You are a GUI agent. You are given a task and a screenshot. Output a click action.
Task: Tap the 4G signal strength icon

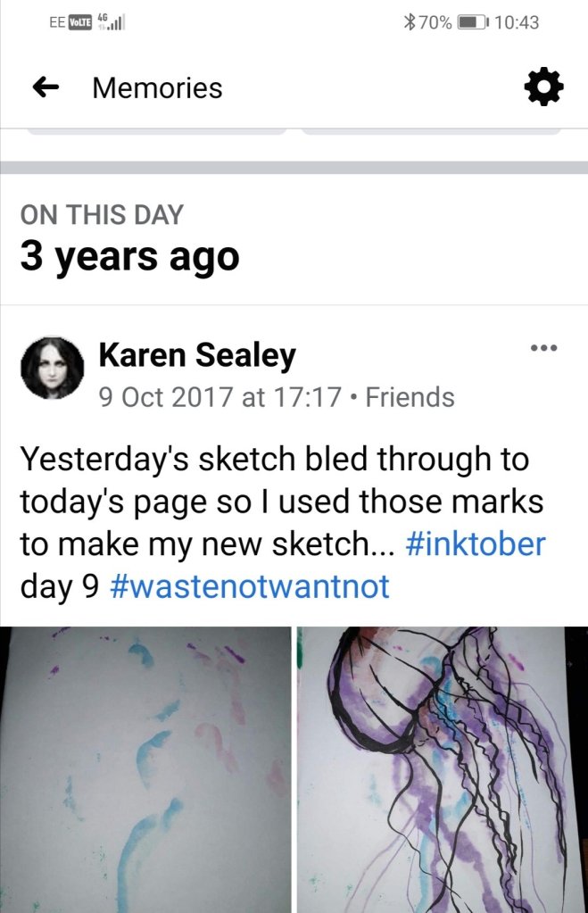click(x=110, y=22)
